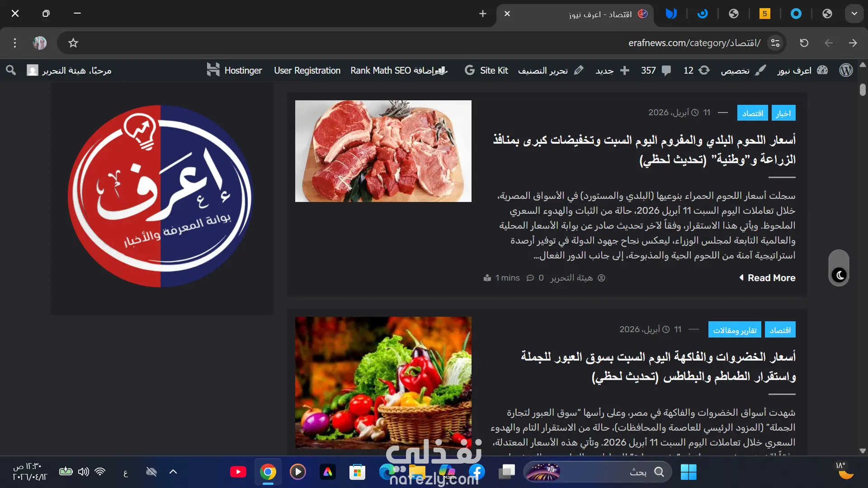This screenshot has width=868, height=488.
Task: Open the meat article thumbnail image
Action: pyautogui.click(x=383, y=151)
